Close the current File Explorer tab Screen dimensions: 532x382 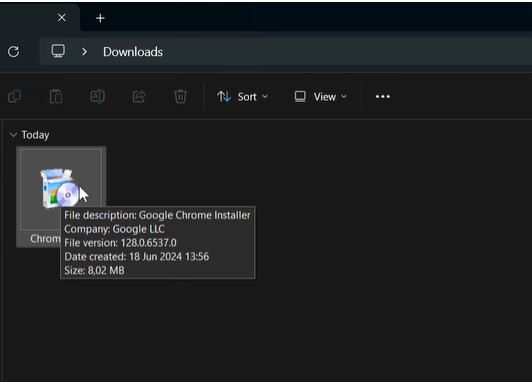coord(62,18)
